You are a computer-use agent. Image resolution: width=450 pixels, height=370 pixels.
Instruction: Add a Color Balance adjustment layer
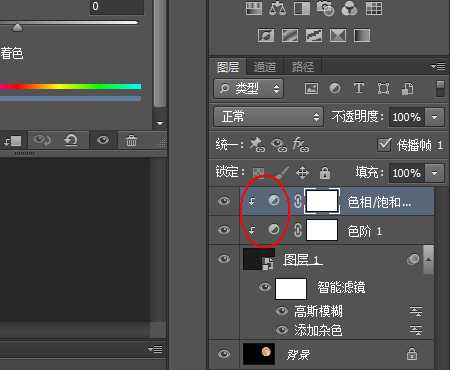277,8
